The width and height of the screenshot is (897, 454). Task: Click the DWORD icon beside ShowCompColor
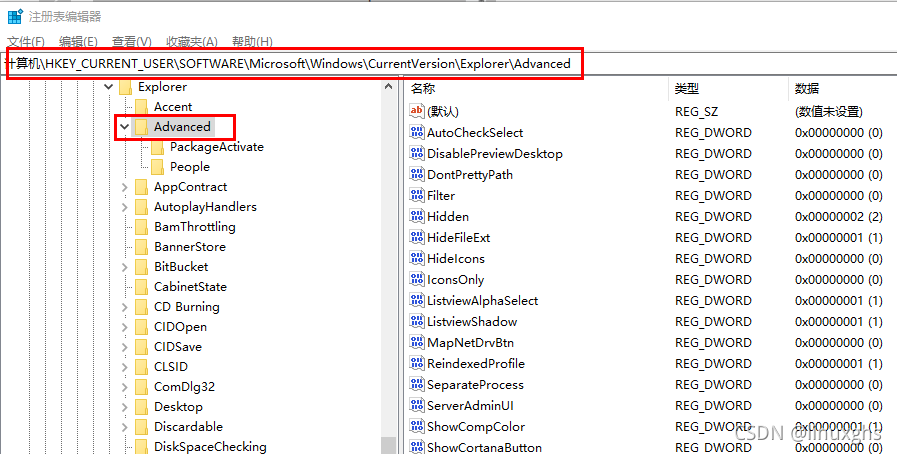417,427
